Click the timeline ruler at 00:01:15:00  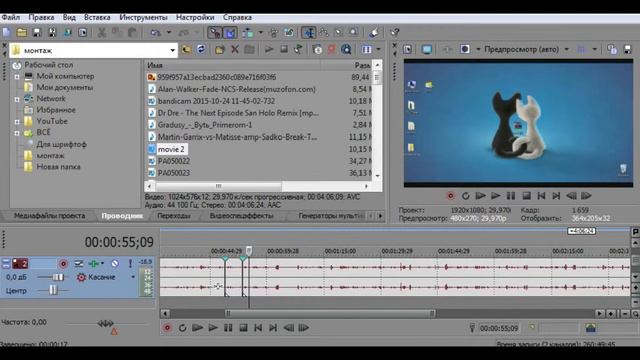pos(340,251)
